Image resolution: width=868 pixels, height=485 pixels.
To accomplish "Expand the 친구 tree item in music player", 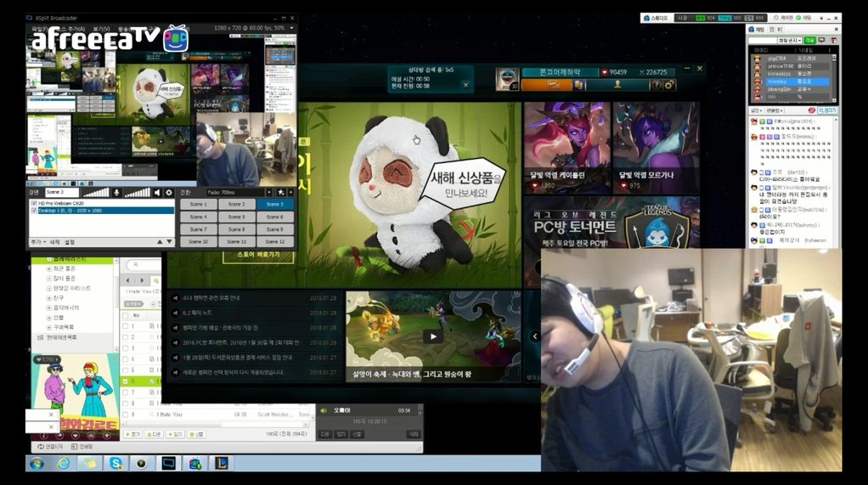I will coord(48,298).
